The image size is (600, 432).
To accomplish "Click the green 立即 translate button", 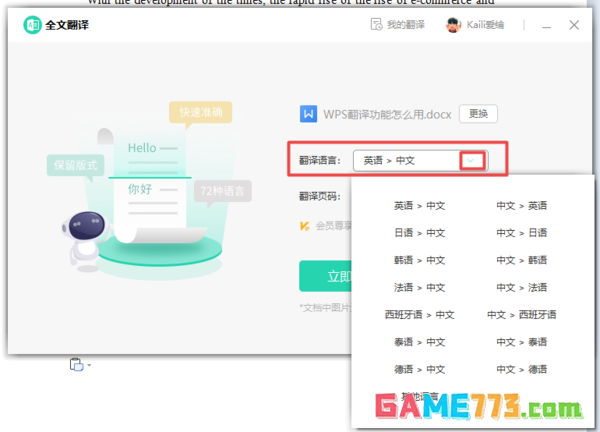I will (x=325, y=276).
